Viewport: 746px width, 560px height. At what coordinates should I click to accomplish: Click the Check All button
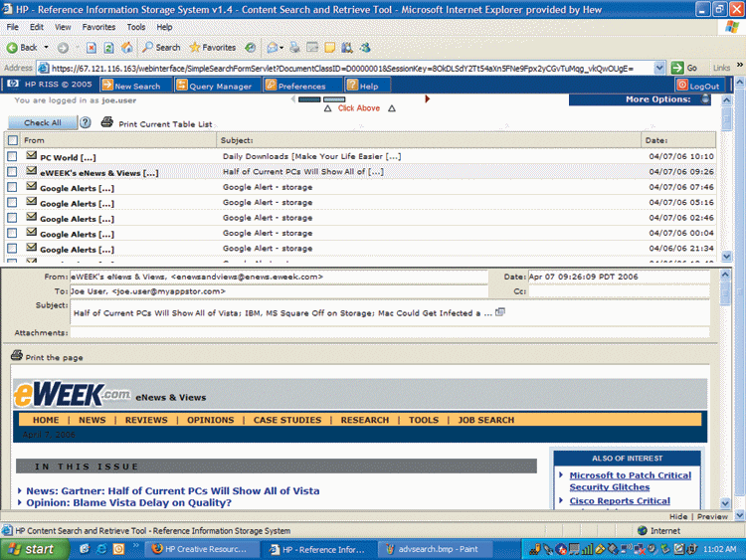[43, 122]
